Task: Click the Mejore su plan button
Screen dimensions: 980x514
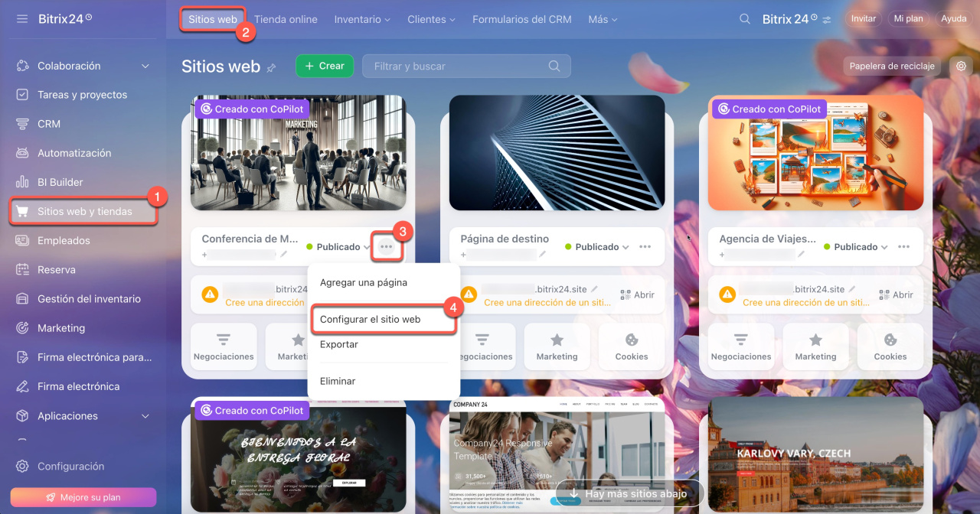Action: (x=83, y=497)
